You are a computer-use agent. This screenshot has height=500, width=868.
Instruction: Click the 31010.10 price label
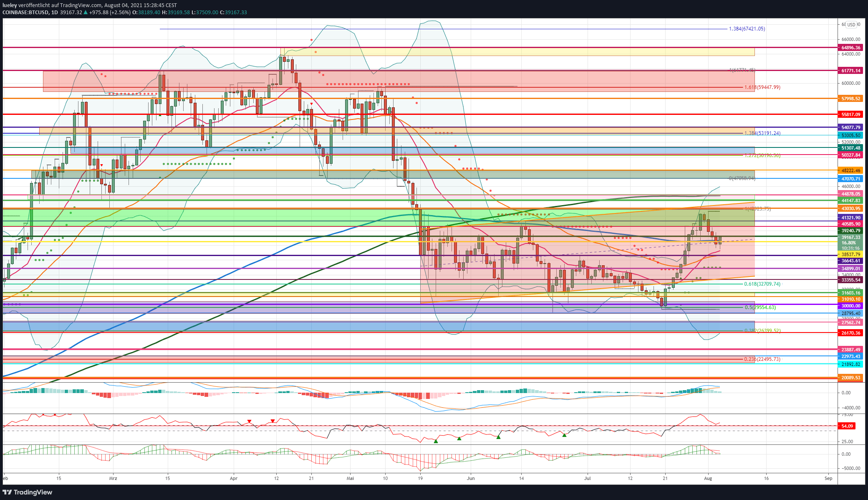click(x=850, y=299)
